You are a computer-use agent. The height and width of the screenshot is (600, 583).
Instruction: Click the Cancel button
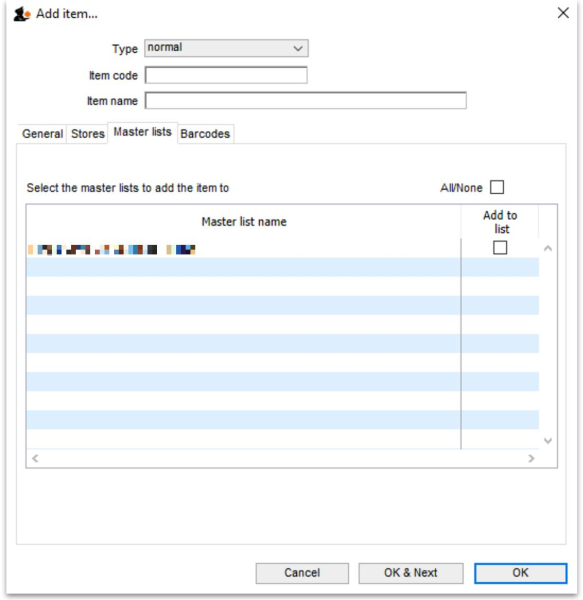click(302, 573)
